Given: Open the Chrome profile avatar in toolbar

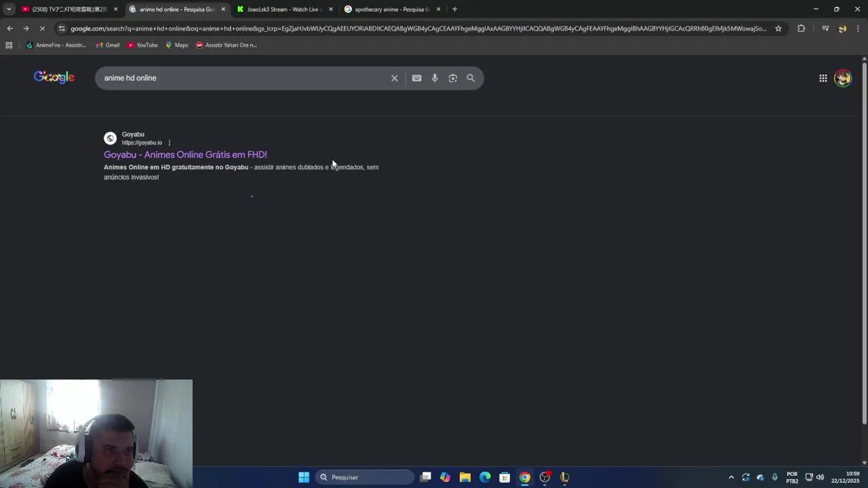Looking at the screenshot, I should pos(842,28).
